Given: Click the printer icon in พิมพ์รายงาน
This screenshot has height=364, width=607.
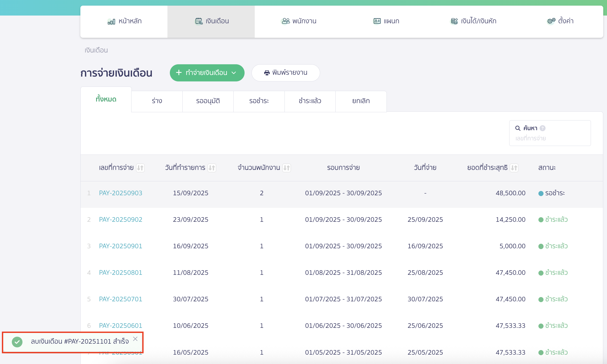Looking at the screenshot, I should click(x=267, y=73).
